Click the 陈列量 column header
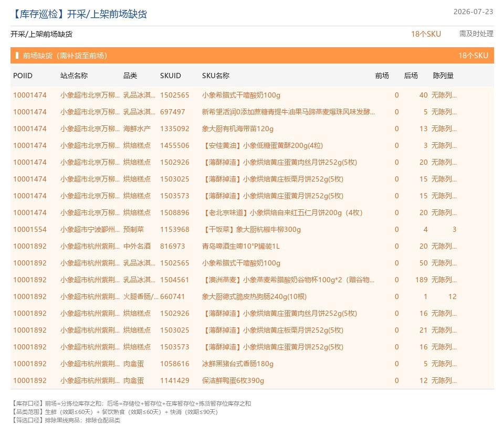Screen dimensions: 504x436 click(x=443, y=76)
